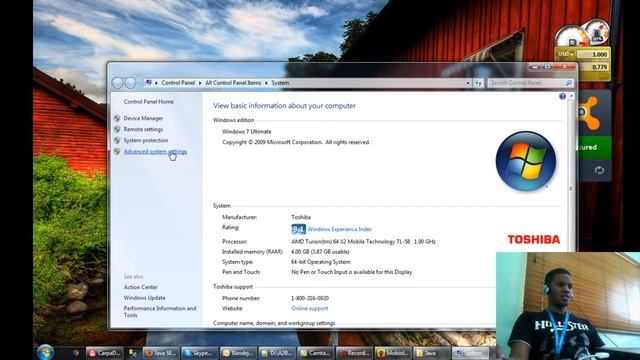Open the address bar history dropdown
640x360 pixels.
(468, 83)
